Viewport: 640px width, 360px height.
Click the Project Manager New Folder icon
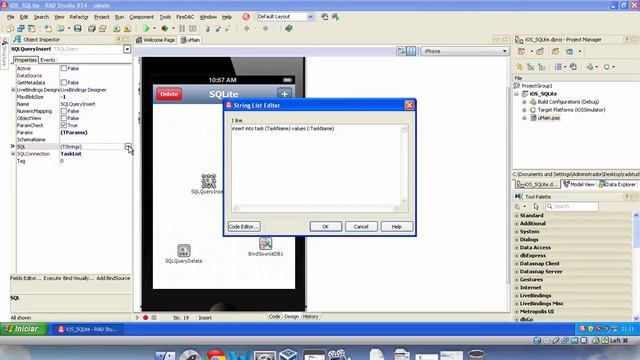tap(556, 51)
